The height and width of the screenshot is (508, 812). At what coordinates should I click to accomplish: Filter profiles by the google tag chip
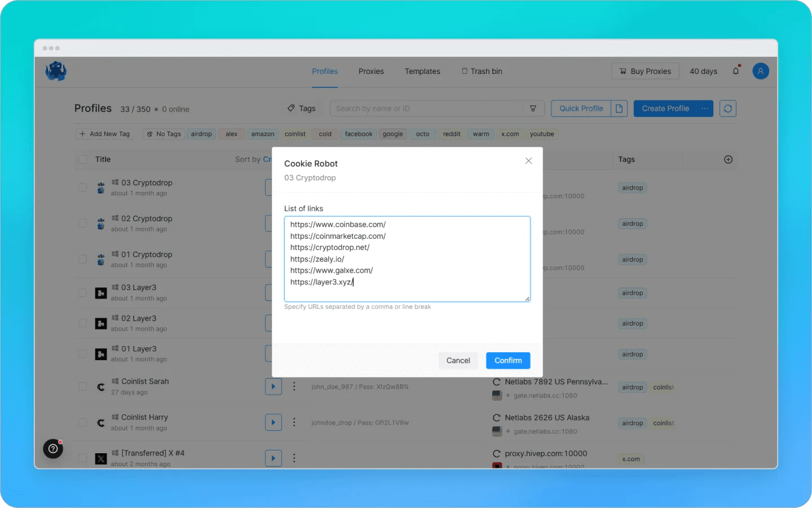coord(392,134)
